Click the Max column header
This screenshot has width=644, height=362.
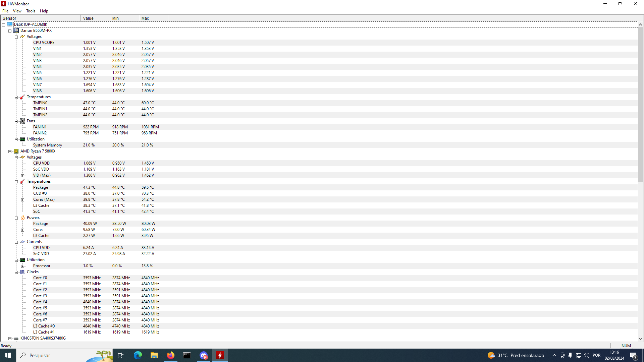[154, 18]
